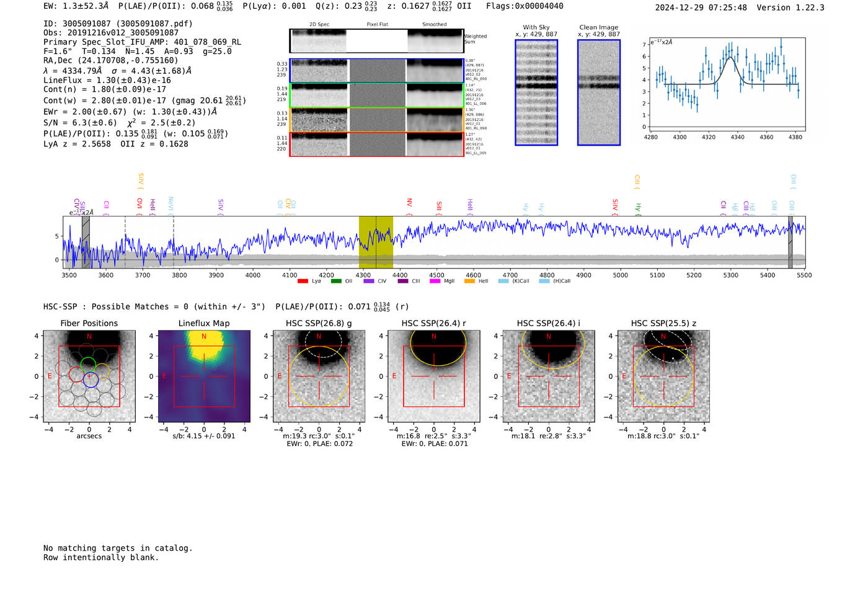Select the orange HeII legend swatch

[469, 281]
